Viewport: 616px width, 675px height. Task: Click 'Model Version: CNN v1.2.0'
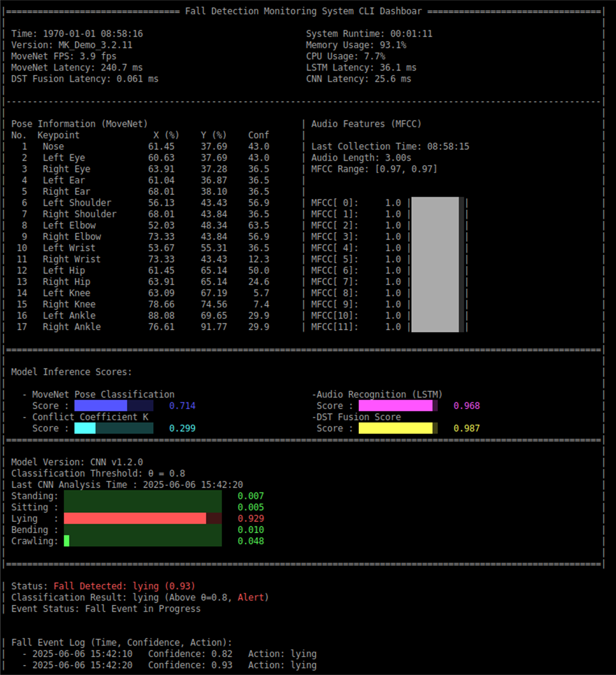pos(77,462)
